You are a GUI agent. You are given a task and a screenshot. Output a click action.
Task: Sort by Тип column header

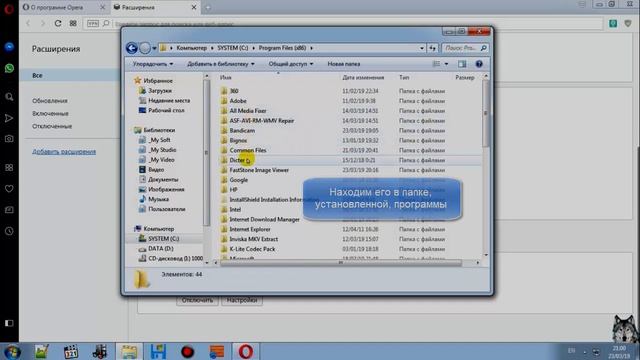tap(404, 77)
